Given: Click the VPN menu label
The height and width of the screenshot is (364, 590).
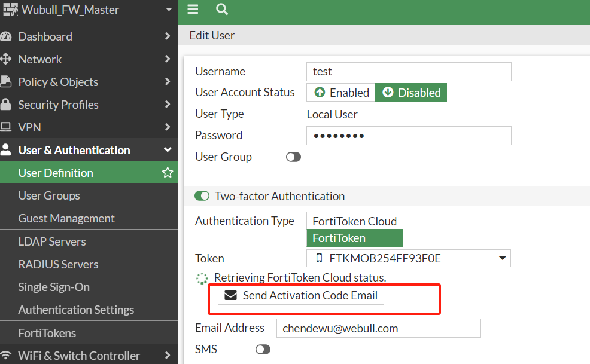Looking at the screenshot, I should (29, 127).
